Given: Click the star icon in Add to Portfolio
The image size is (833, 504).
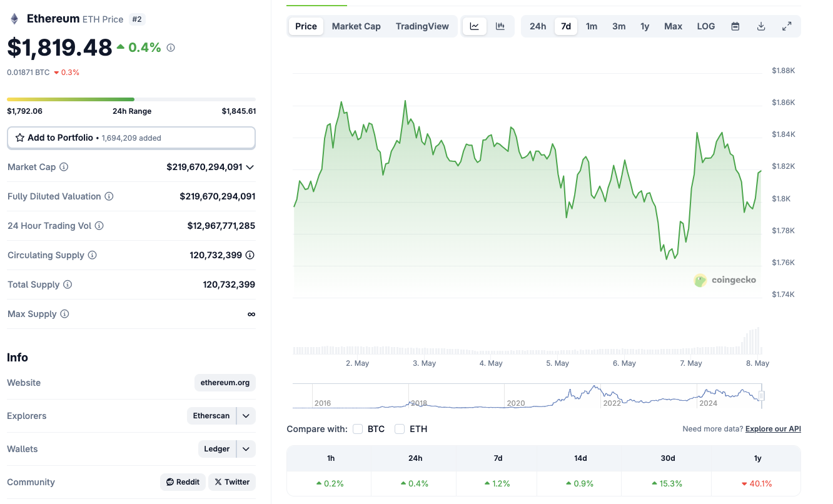Looking at the screenshot, I should click(20, 138).
